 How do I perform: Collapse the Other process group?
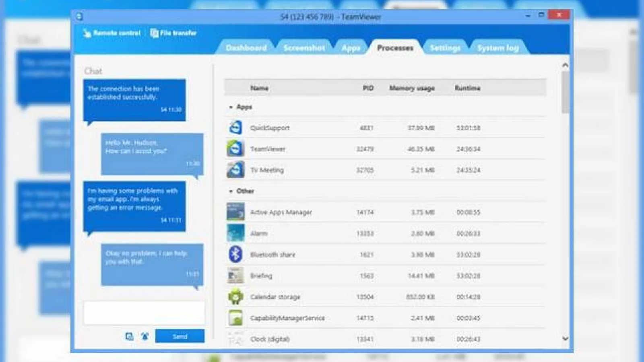[231, 191]
